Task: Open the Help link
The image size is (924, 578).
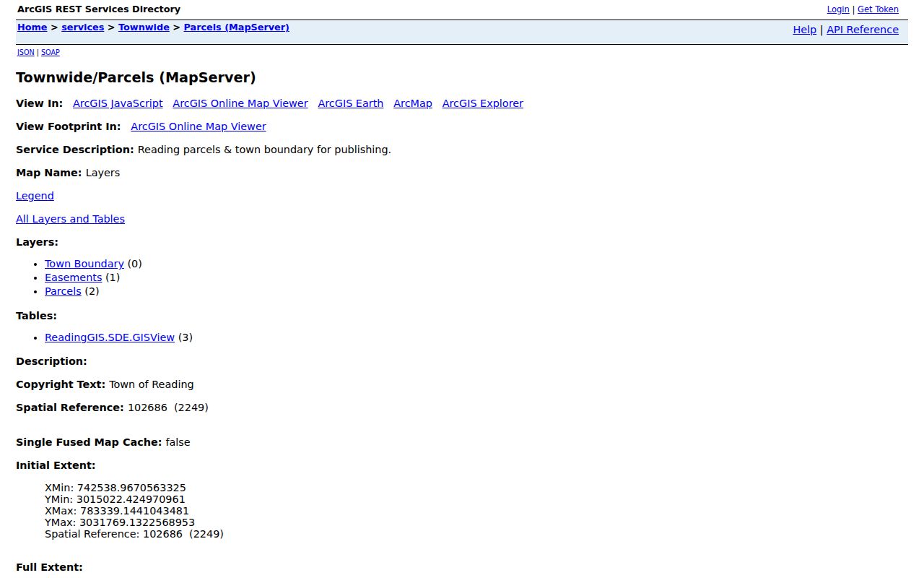Action: click(x=805, y=30)
